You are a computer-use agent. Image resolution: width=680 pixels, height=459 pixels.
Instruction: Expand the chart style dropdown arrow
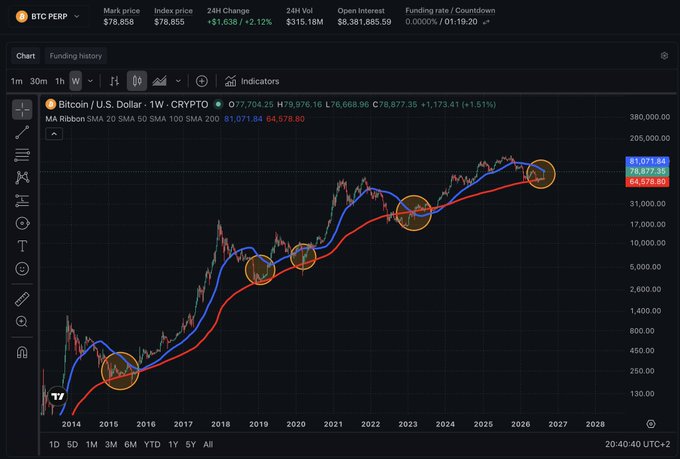point(178,81)
